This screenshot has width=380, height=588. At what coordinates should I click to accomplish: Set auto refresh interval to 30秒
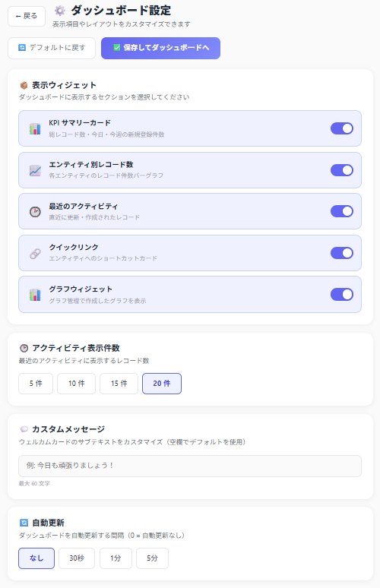[x=77, y=558]
